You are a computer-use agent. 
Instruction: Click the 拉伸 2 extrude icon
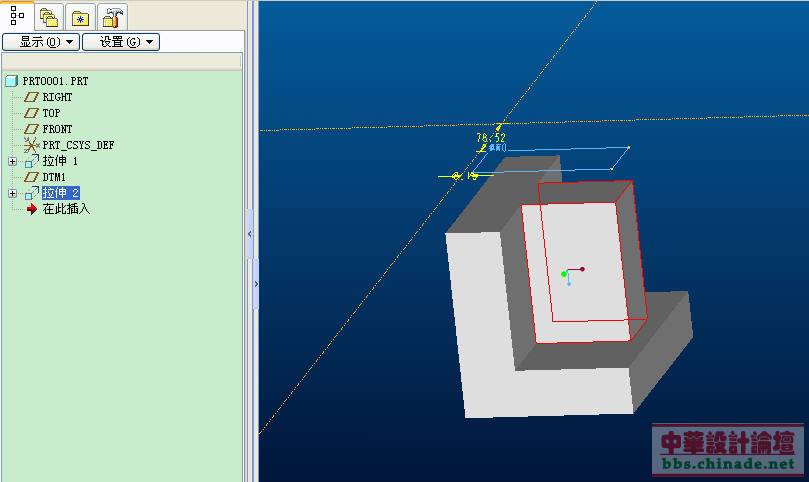(31, 194)
